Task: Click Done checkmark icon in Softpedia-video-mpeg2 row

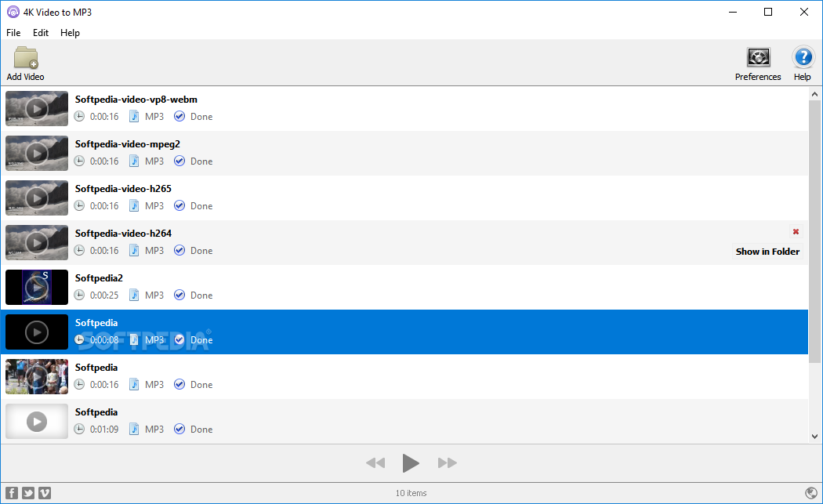Action: [x=179, y=161]
